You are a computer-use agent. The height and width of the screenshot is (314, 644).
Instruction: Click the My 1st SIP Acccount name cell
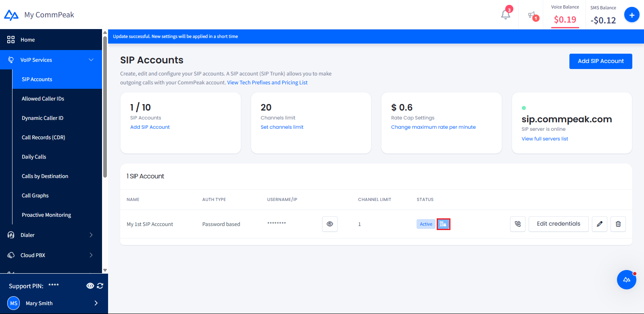(x=150, y=224)
